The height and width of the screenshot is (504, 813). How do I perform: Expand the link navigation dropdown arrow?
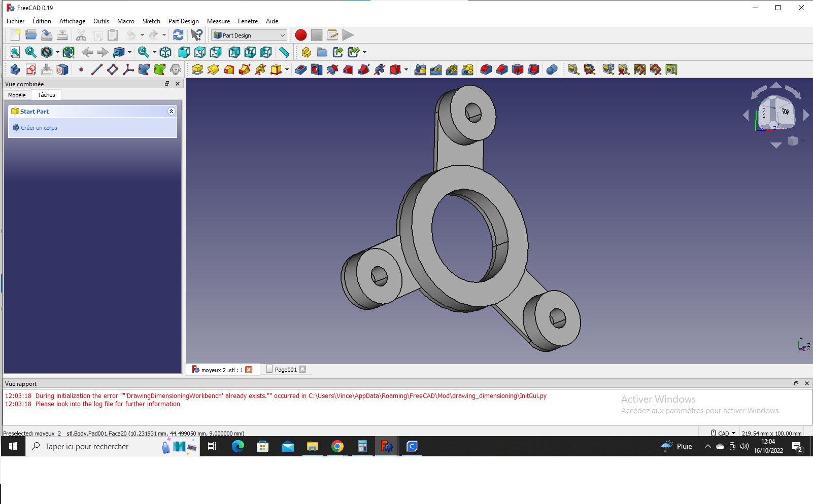pos(130,52)
